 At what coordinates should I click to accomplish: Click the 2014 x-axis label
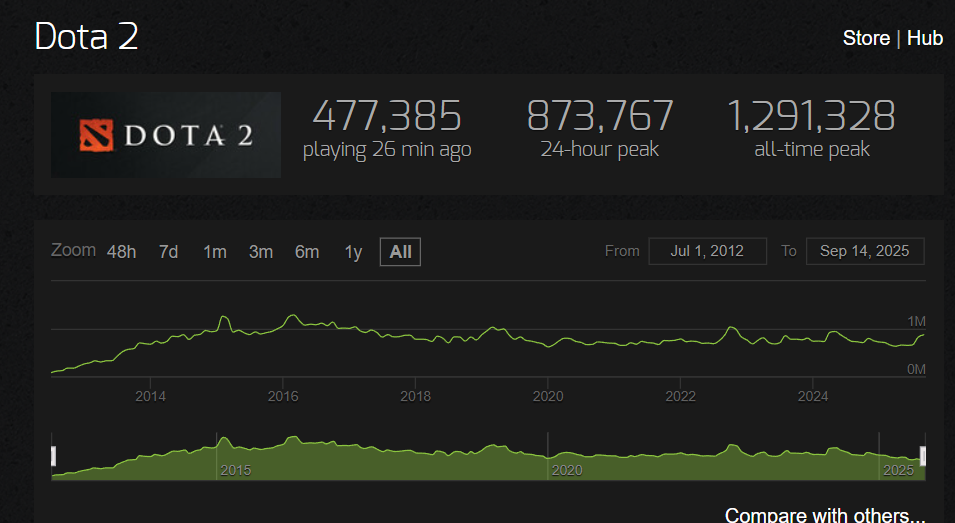click(x=150, y=396)
